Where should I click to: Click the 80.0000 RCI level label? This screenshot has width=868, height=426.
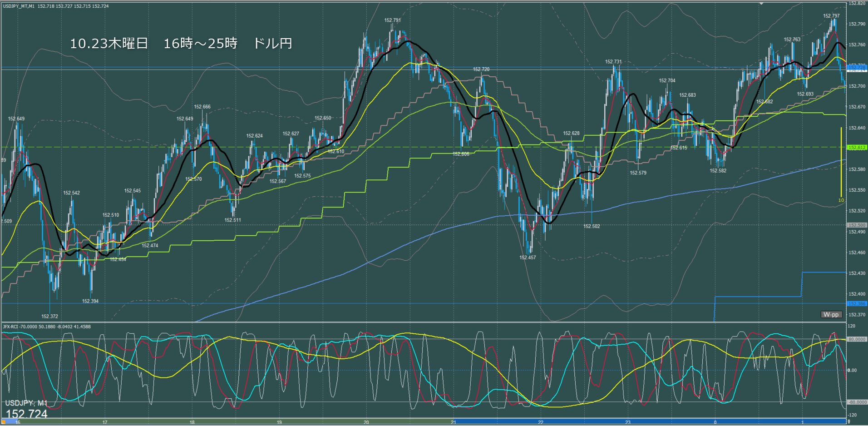[x=857, y=339]
